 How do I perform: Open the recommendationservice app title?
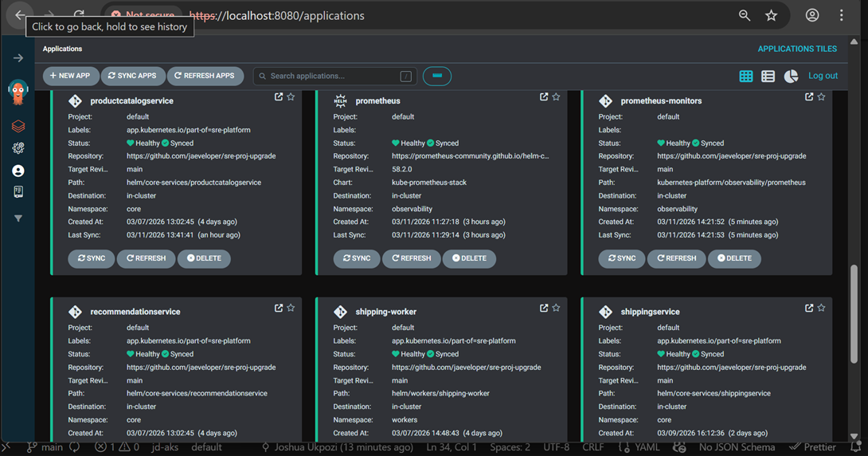coord(135,312)
